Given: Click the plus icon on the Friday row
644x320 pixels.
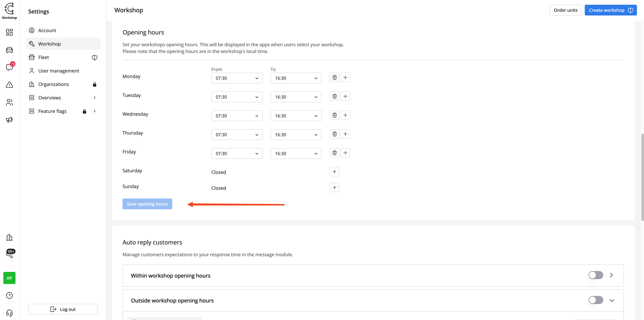Looking at the screenshot, I should coord(345,153).
